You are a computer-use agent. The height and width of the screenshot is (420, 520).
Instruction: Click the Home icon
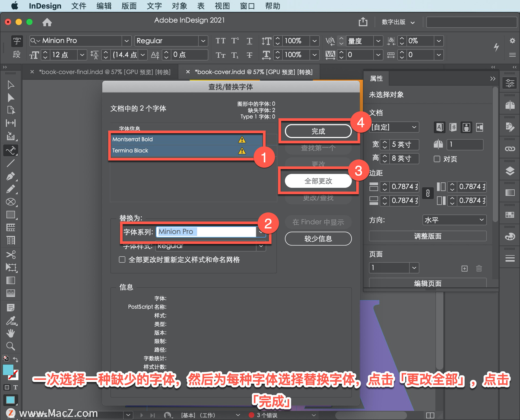pos(47,22)
